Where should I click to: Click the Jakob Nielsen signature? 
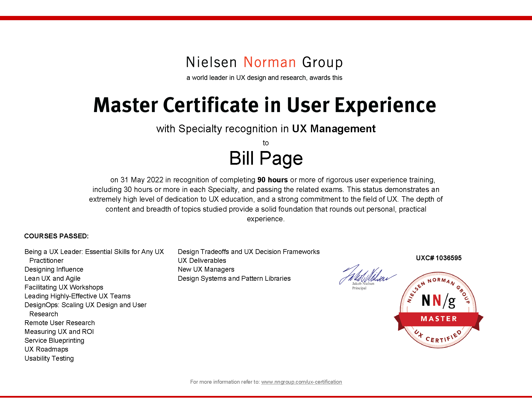367,275
